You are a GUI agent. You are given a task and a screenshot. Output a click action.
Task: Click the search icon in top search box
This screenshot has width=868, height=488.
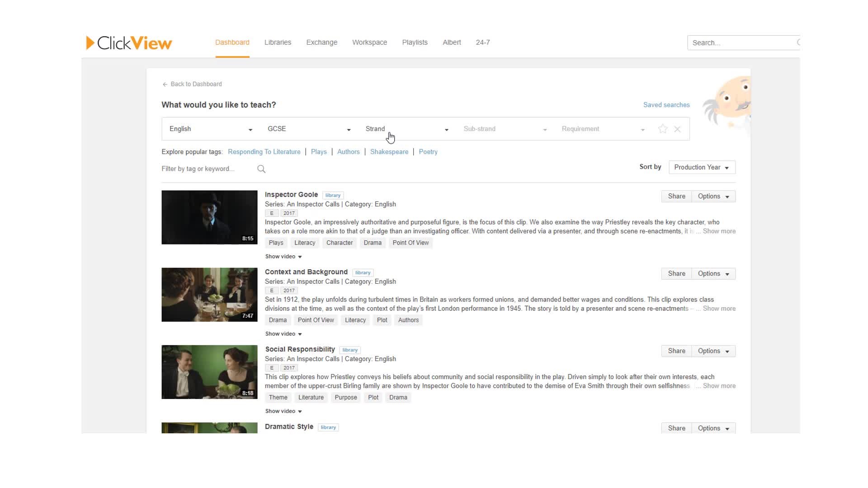pyautogui.click(x=798, y=42)
